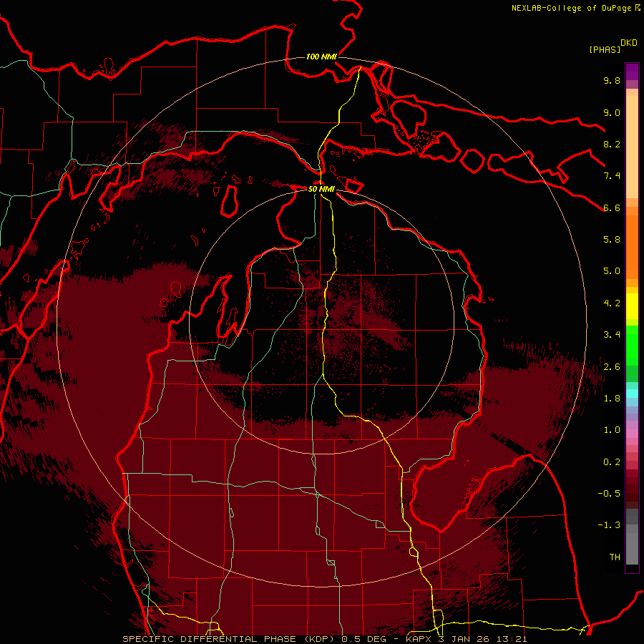Pick the bright yellow color bar segment
The height and width of the screenshot is (644, 644).
pos(632,306)
